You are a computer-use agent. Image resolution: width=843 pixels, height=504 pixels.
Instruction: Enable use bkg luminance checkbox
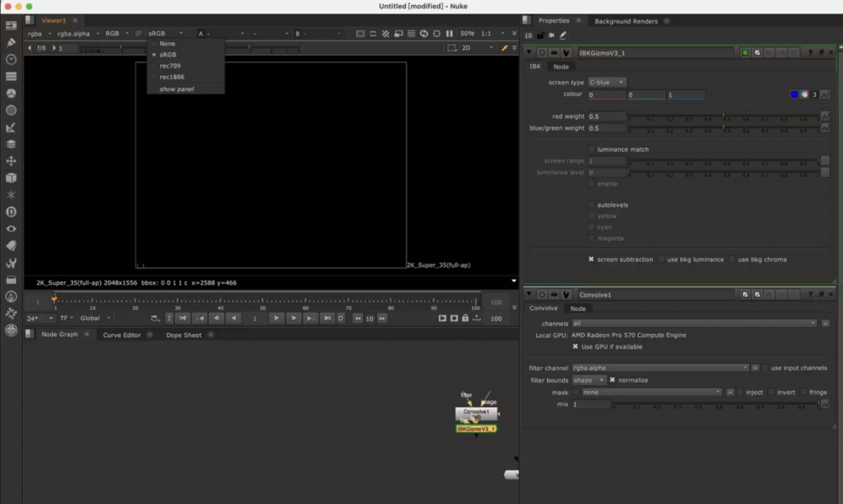[x=661, y=260]
